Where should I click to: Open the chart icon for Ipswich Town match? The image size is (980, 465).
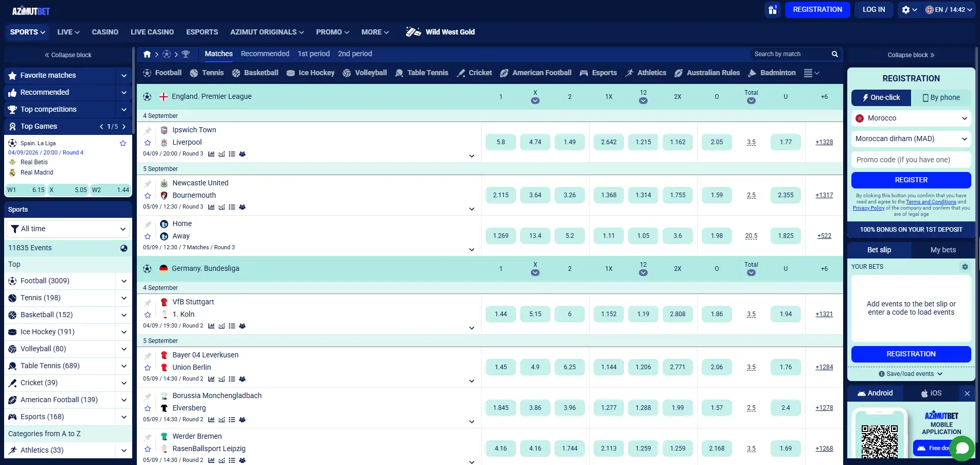[x=222, y=154]
